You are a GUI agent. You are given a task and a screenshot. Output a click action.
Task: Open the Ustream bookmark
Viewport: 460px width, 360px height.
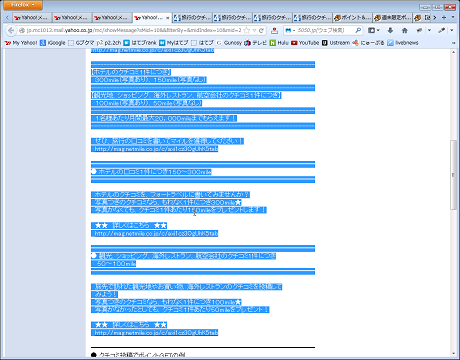[336, 43]
